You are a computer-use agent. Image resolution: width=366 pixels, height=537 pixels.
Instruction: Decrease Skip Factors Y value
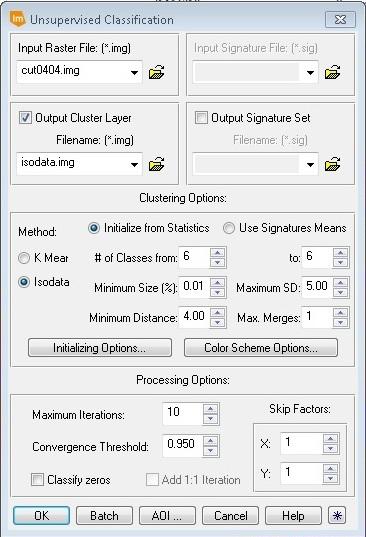tap(330, 478)
